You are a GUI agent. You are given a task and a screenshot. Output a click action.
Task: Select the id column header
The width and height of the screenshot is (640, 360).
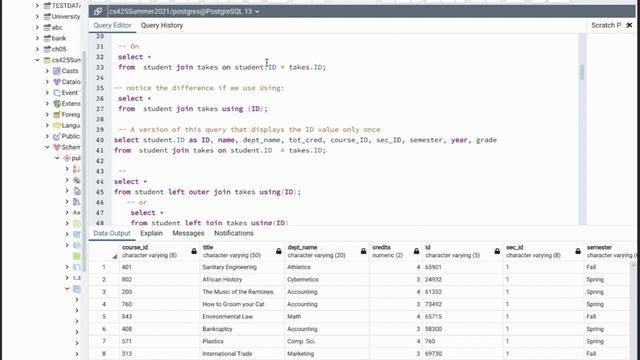coord(463,251)
